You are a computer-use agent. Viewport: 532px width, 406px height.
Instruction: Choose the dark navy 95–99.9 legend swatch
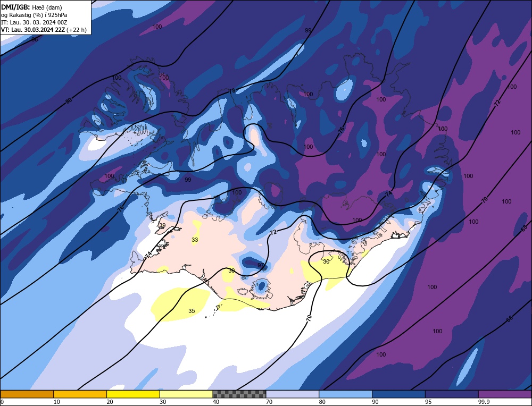452,394
